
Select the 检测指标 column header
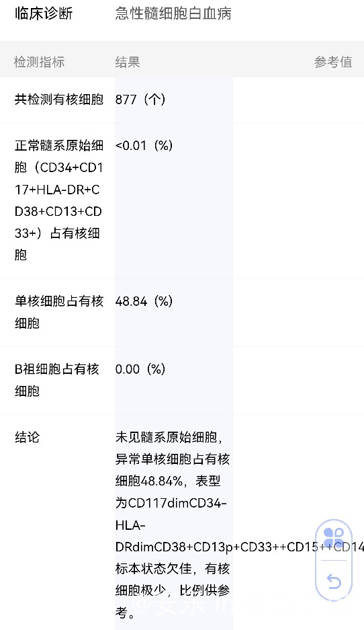pos(40,62)
